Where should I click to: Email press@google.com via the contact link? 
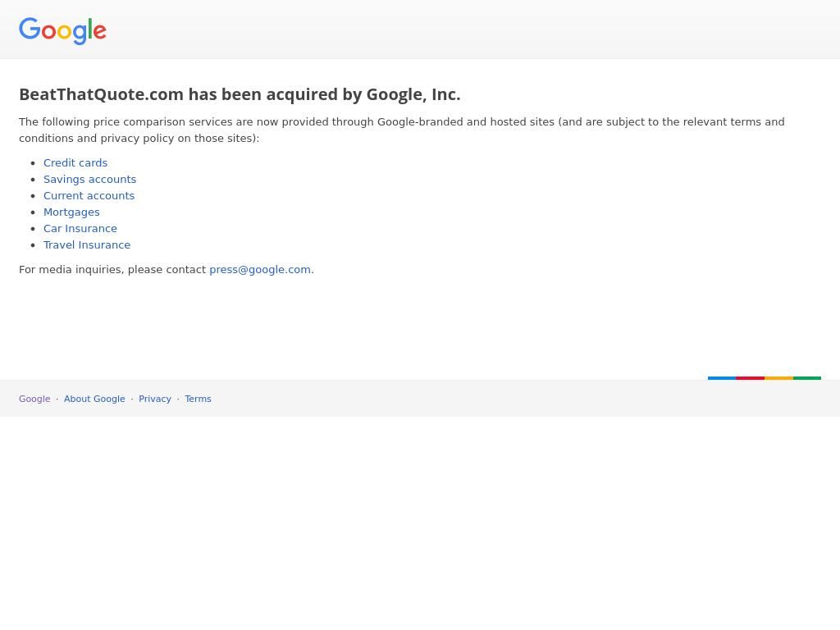260,269
